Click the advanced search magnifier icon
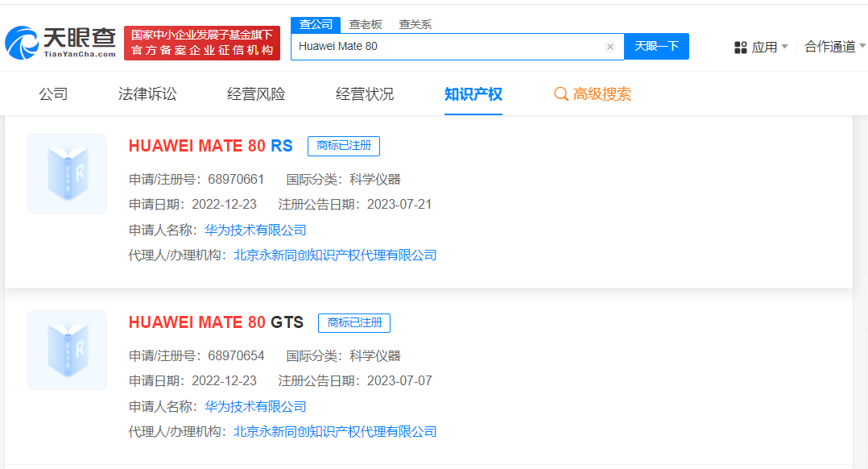Viewport: 868px width, 469px height. (x=561, y=94)
